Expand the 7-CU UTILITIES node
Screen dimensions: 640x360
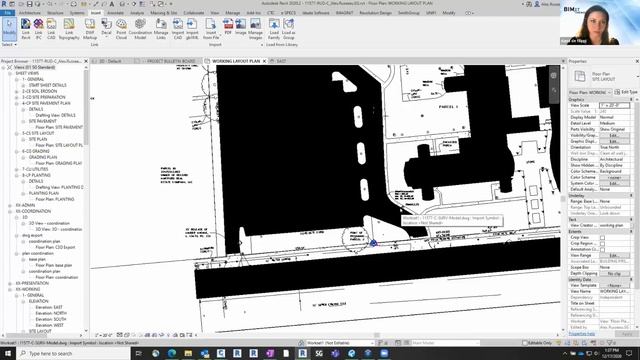pyautogui.click(x=17, y=169)
